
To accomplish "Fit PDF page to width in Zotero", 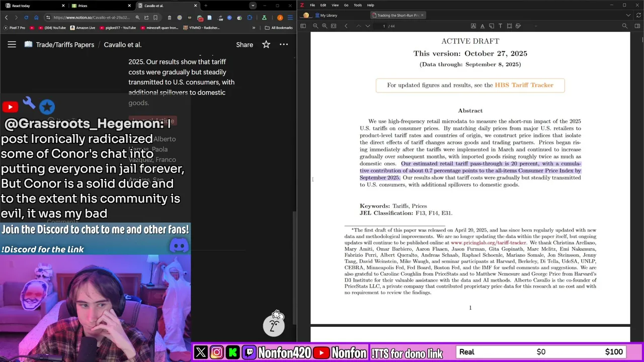I will (x=334, y=26).
